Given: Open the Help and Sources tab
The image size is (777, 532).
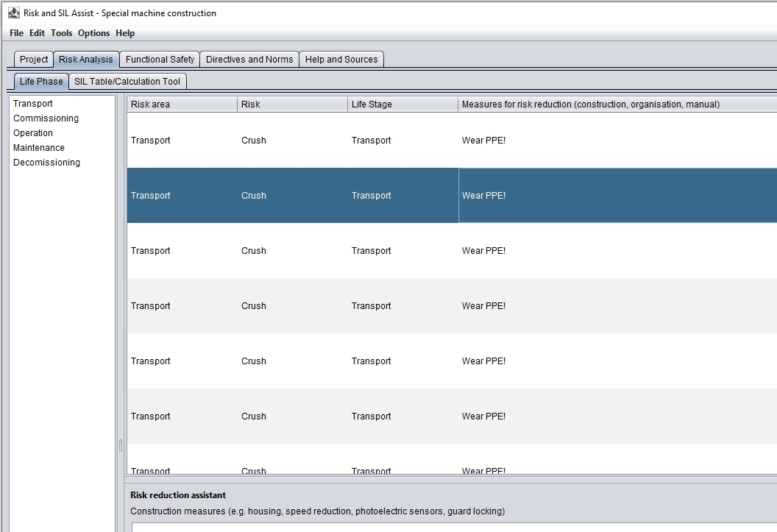Looking at the screenshot, I should pyautogui.click(x=341, y=60).
